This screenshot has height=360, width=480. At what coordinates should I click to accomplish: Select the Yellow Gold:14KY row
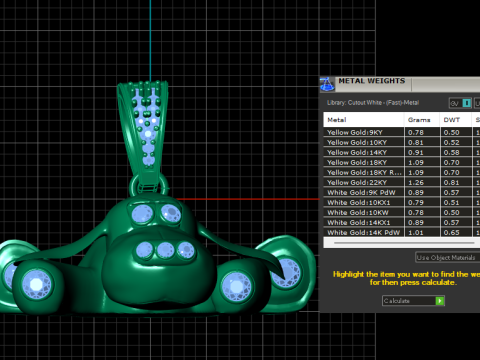coord(402,152)
